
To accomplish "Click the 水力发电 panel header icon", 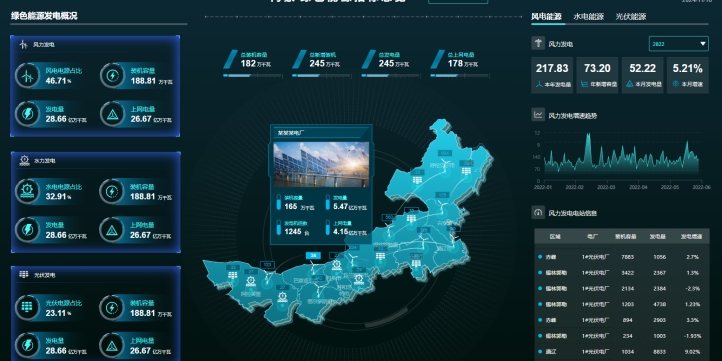I will (24, 161).
